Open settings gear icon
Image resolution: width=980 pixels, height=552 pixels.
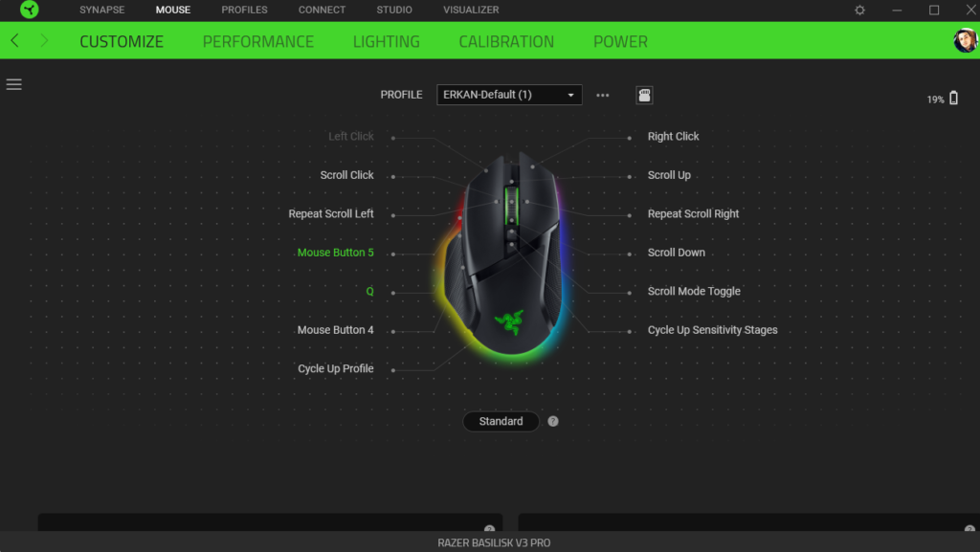(860, 10)
